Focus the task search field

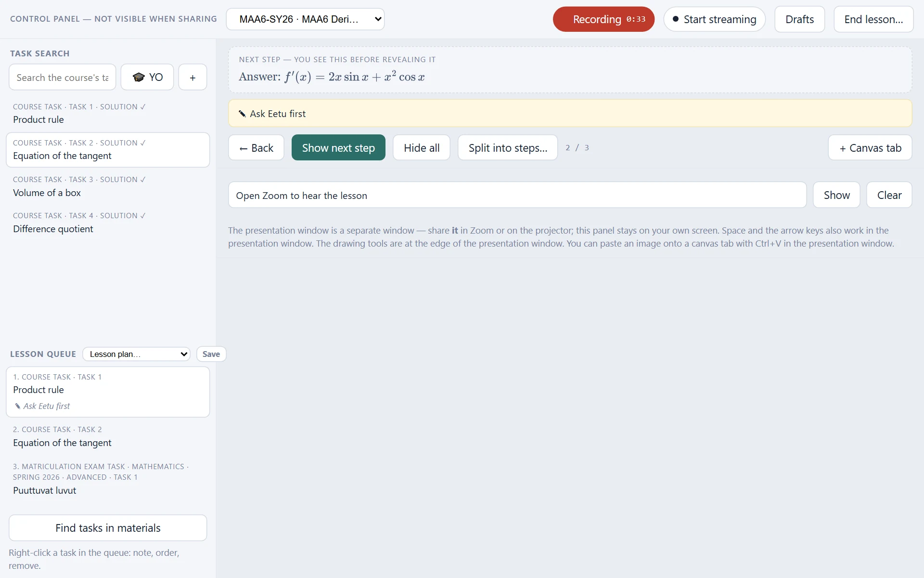(63, 77)
